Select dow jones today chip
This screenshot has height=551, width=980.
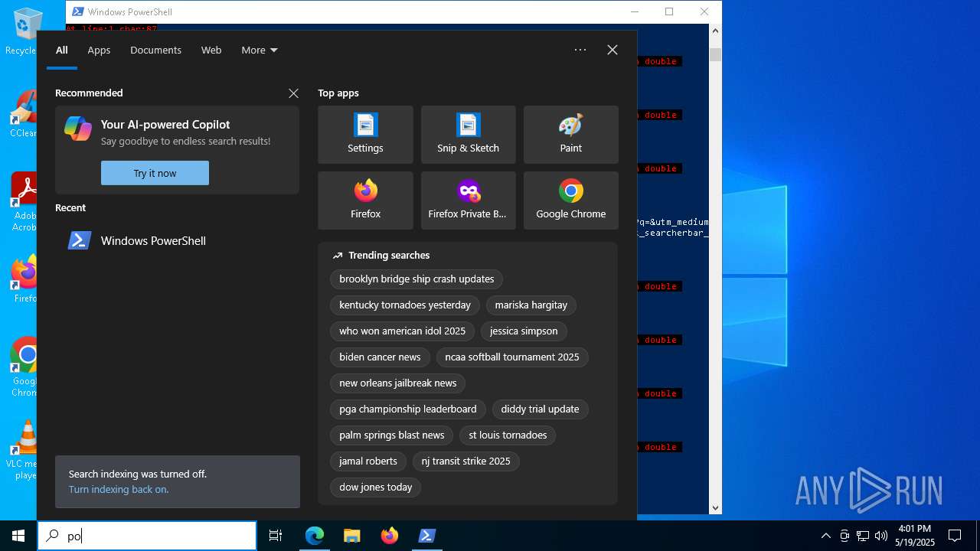tap(376, 487)
